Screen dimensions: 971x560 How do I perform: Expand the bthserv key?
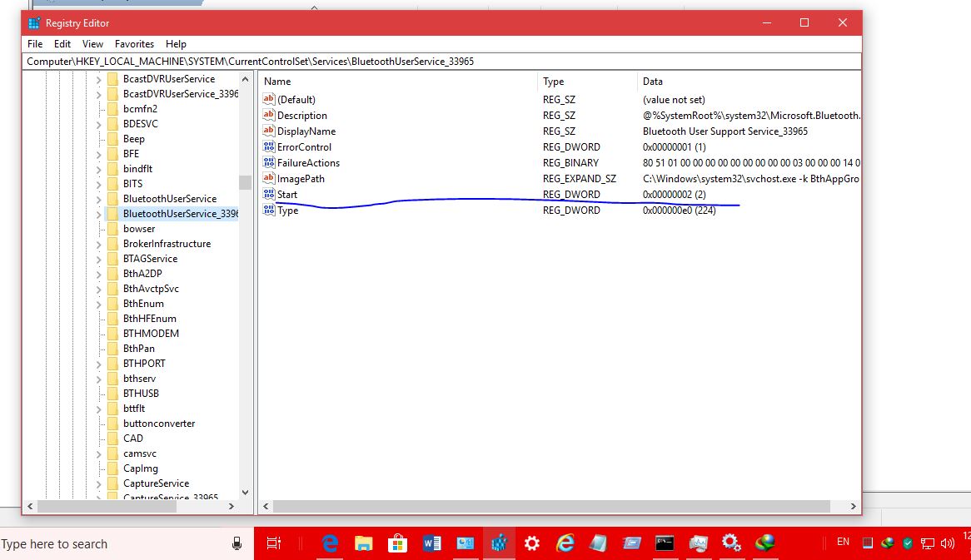click(98, 379)
